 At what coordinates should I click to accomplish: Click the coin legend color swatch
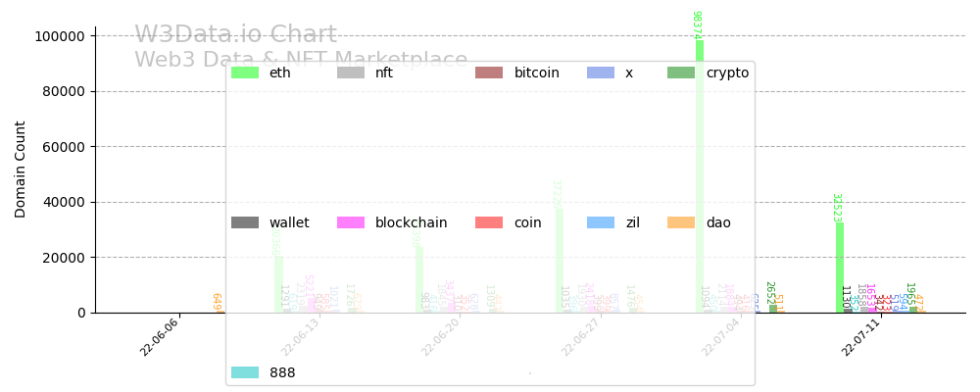click(x=488, y=222)
